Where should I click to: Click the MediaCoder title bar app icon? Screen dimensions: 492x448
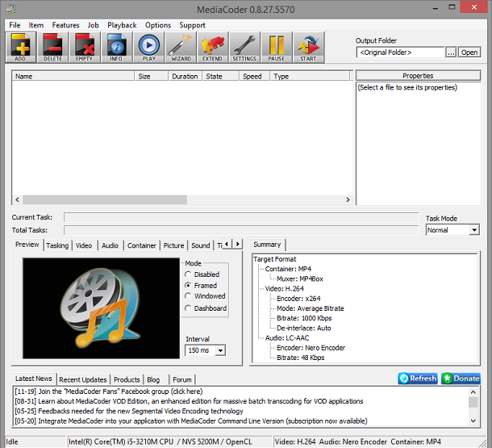pos(11,9)
